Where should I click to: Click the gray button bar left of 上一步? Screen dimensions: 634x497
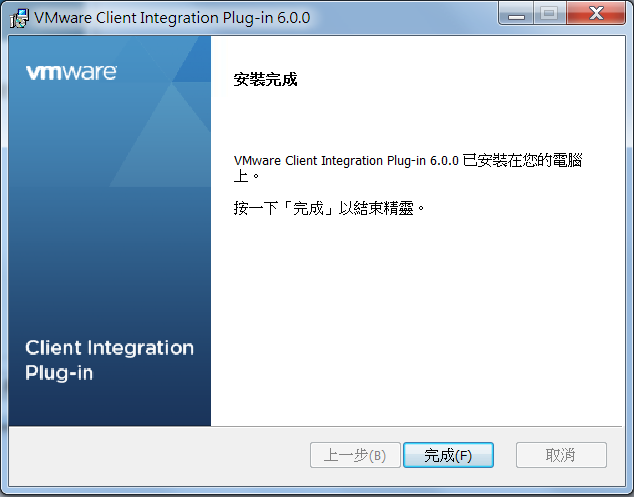click(x=158, y=455)
